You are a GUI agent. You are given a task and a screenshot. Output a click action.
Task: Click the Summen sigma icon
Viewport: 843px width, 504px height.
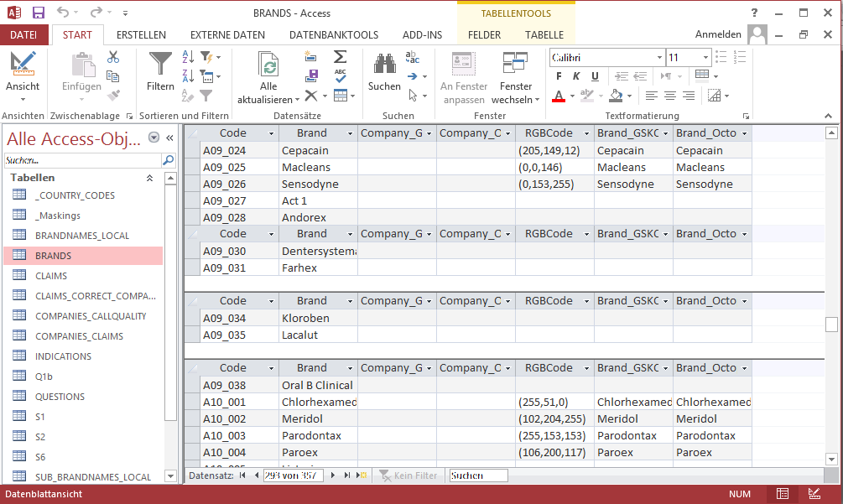341,56
